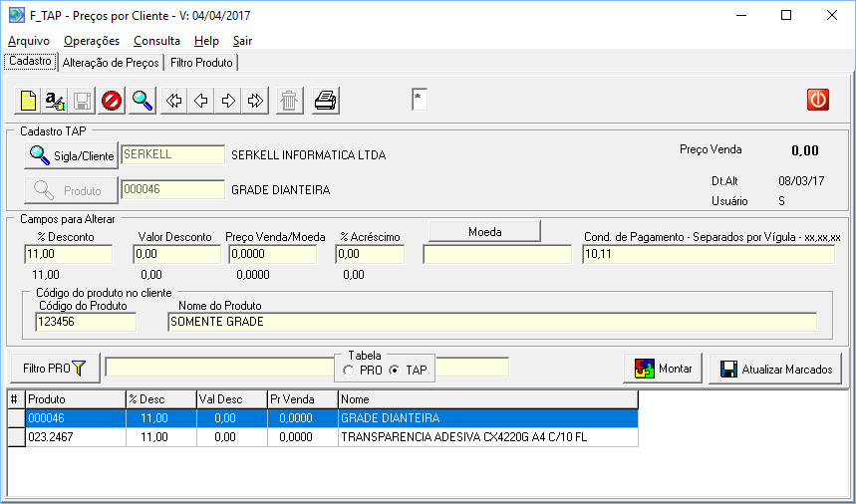Open the Arquivo menu
The image size is (856, 504).
coord(29,41)
